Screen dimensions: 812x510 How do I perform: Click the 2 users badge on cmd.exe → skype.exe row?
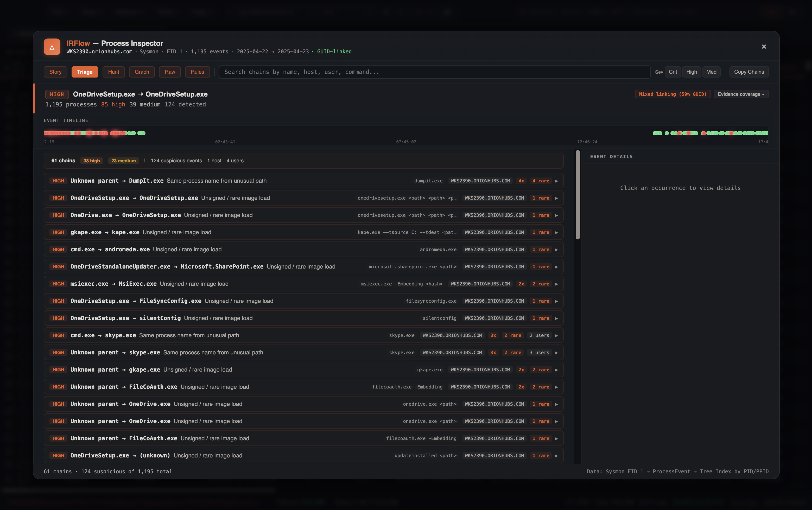tap(539, 335)
